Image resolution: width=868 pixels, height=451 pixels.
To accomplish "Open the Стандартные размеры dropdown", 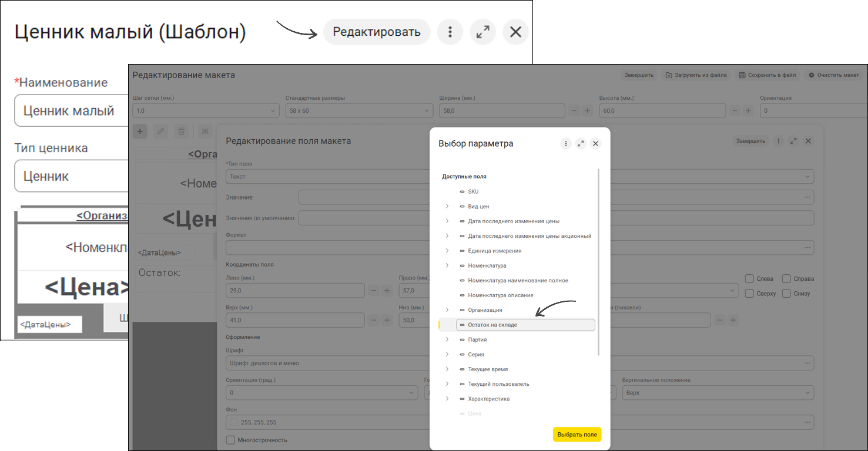I will tap(360, 110).
